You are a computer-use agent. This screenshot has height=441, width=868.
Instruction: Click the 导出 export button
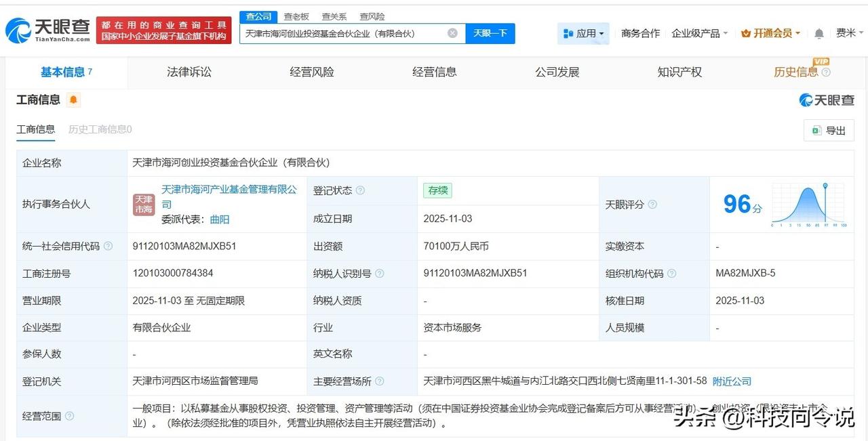coord(828,129)
